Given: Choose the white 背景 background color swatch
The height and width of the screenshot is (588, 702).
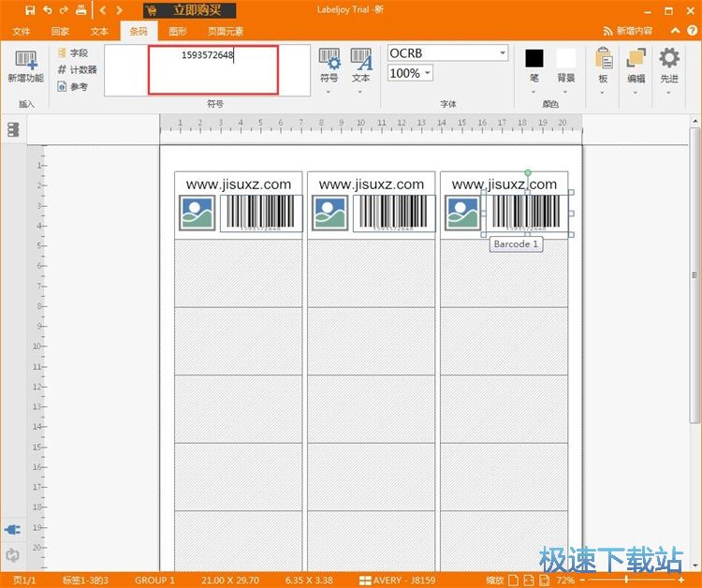Looking at the screenshot, I should [x=566, y=58].
